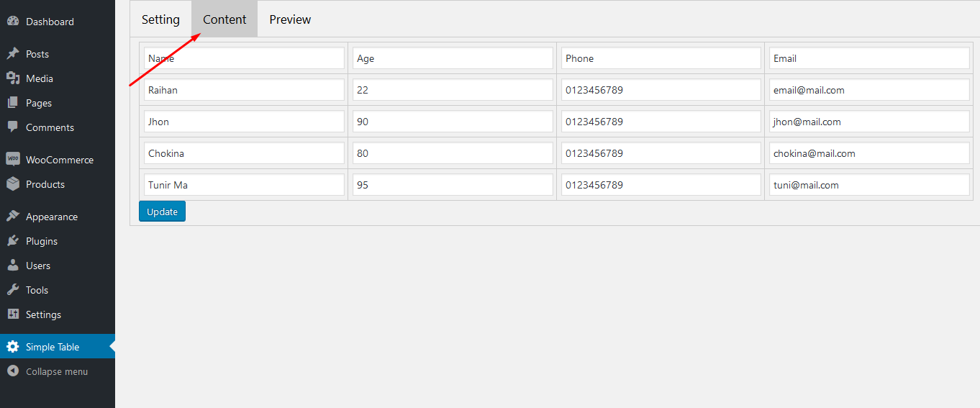Click the chokina@mail.com field

[x=869, y=153]
